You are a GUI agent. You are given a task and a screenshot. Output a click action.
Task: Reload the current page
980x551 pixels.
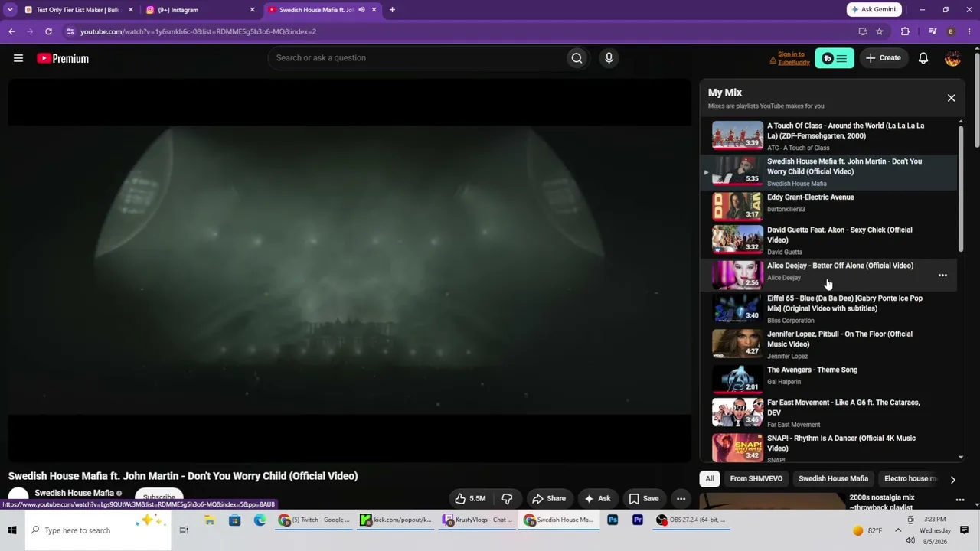[x=48, y=31]
